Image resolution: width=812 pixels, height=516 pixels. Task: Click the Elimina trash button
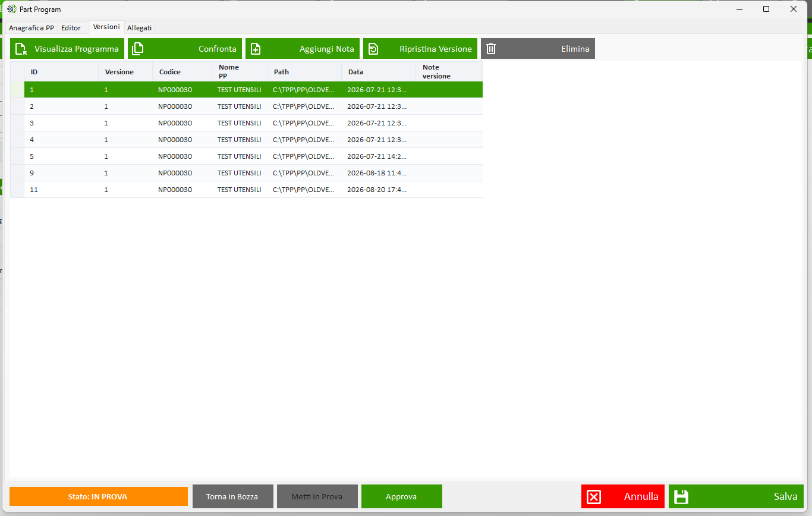538,49
